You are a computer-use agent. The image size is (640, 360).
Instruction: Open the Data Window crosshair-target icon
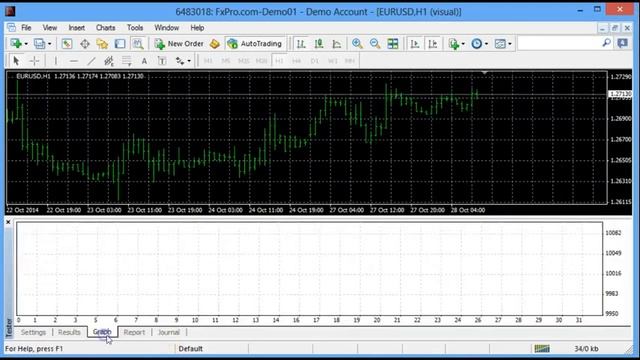click(x=84, y=44)
